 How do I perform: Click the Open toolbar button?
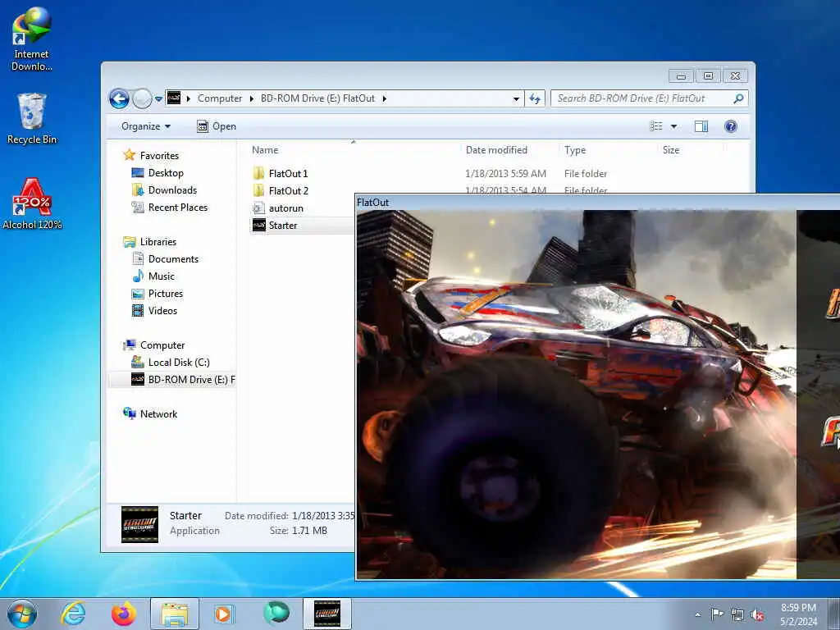[217, 126]
